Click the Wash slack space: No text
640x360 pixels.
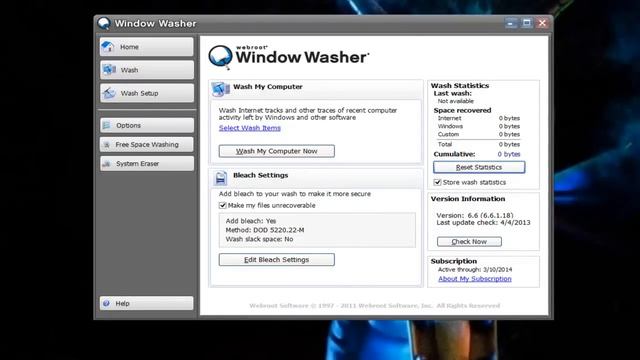click(x=259, y=239)
